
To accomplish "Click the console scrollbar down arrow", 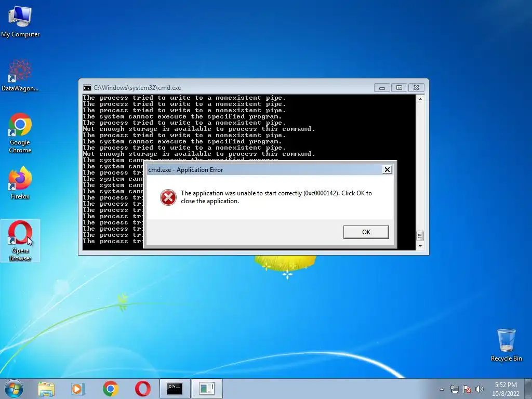I will (x=420, y=246).
